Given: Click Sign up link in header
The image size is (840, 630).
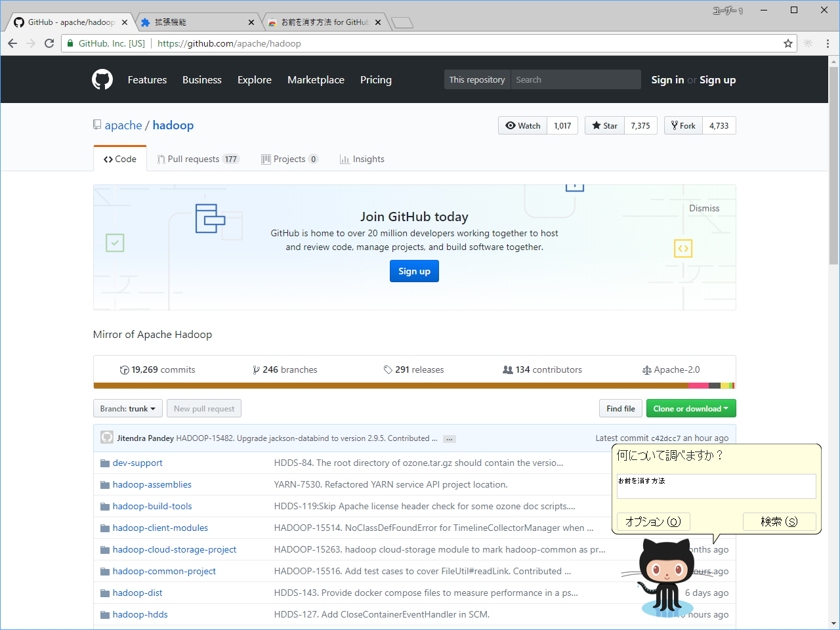Looking at the screenshot, I should point(718,79).
